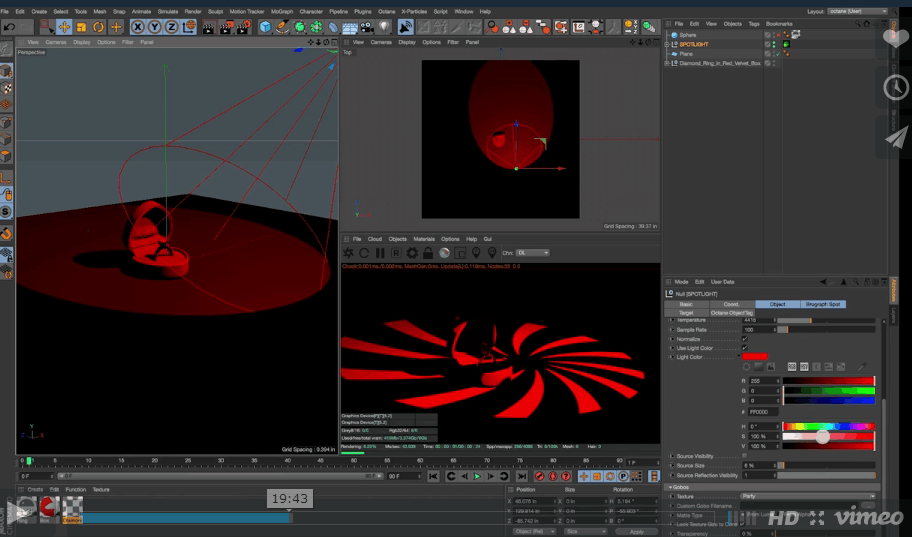Click the red Light Color swatch
This screenshot has height=537, width=912.
[x=754, y=357]
